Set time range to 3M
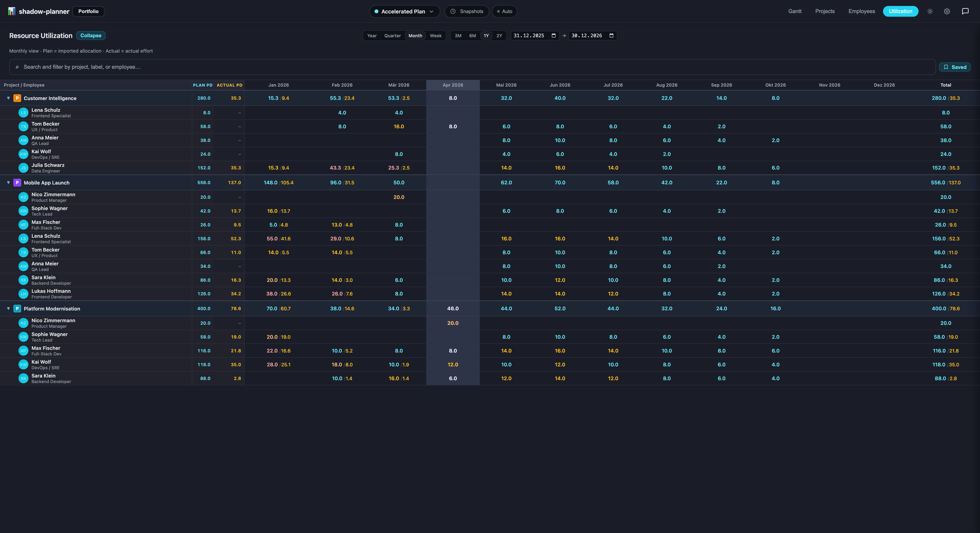This screenshot has height=533, width=980. pos(458,36)
